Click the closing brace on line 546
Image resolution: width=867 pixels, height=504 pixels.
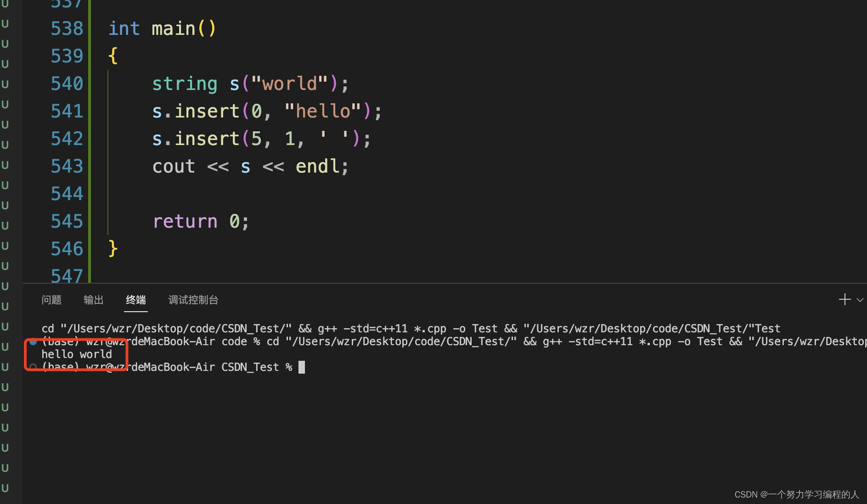click(113, 249)
